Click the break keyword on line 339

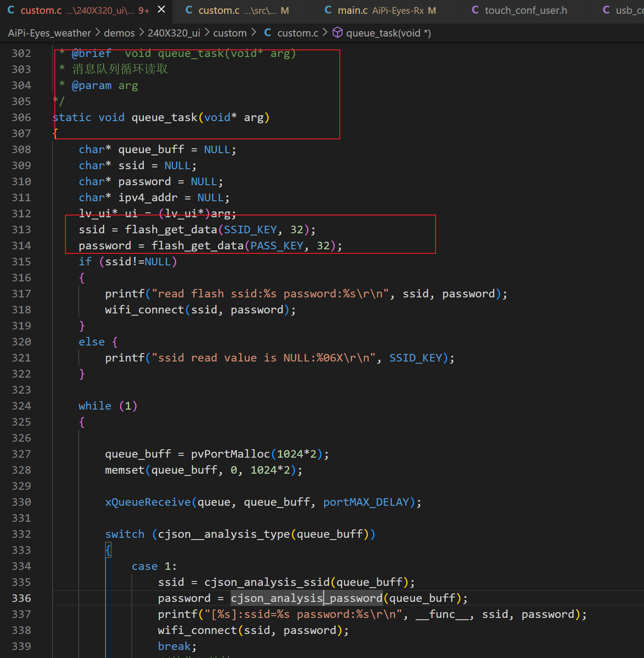point(174,646)
